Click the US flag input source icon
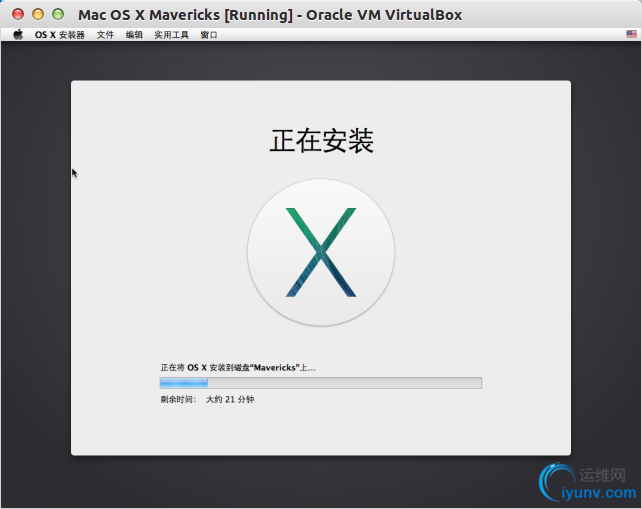The width and height of the screenshot is (642, 509). tap(631, 34)
